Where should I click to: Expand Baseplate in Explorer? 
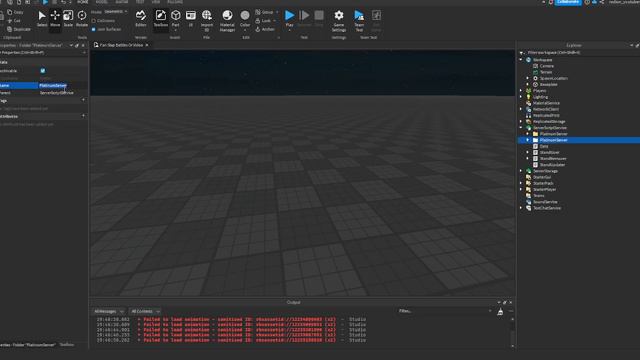(x=527, y=84)
